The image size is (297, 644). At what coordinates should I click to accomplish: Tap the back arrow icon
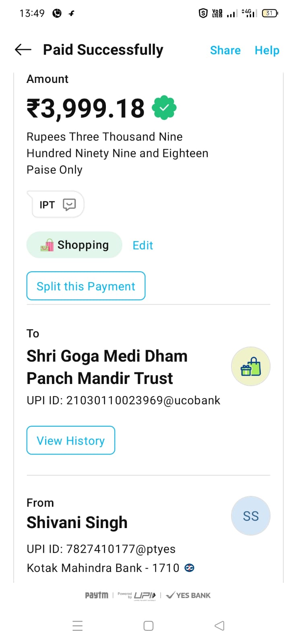click(x=23, y=50)
